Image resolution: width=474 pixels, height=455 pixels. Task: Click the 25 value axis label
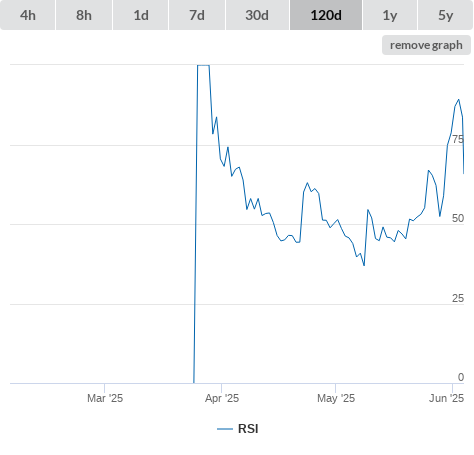[x=458, y=298]
